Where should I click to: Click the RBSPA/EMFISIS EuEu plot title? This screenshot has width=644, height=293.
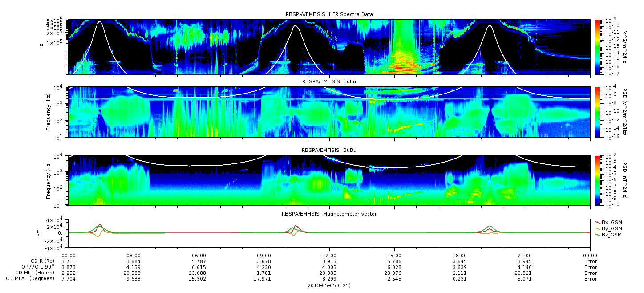click(x=329, y=82)
